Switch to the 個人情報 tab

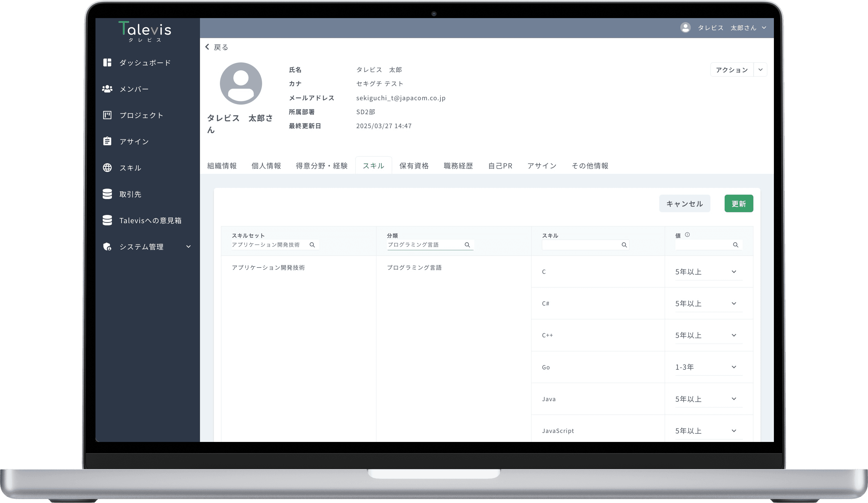tap(266, 166)
